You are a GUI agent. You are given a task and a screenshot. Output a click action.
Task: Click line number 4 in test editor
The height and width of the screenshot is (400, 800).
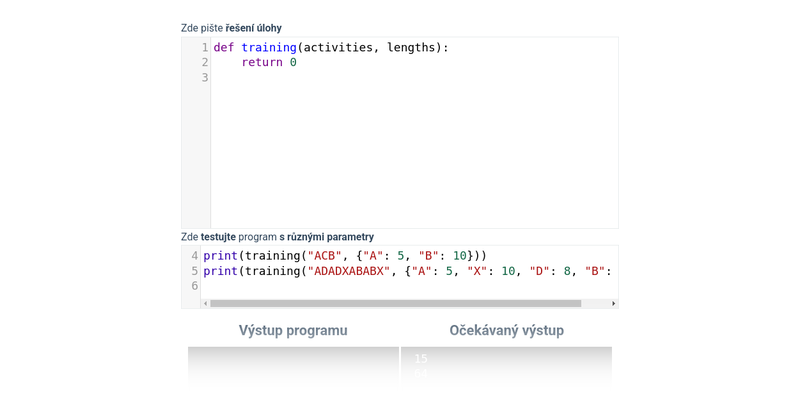pyautogui.click(x=194, y=255)
